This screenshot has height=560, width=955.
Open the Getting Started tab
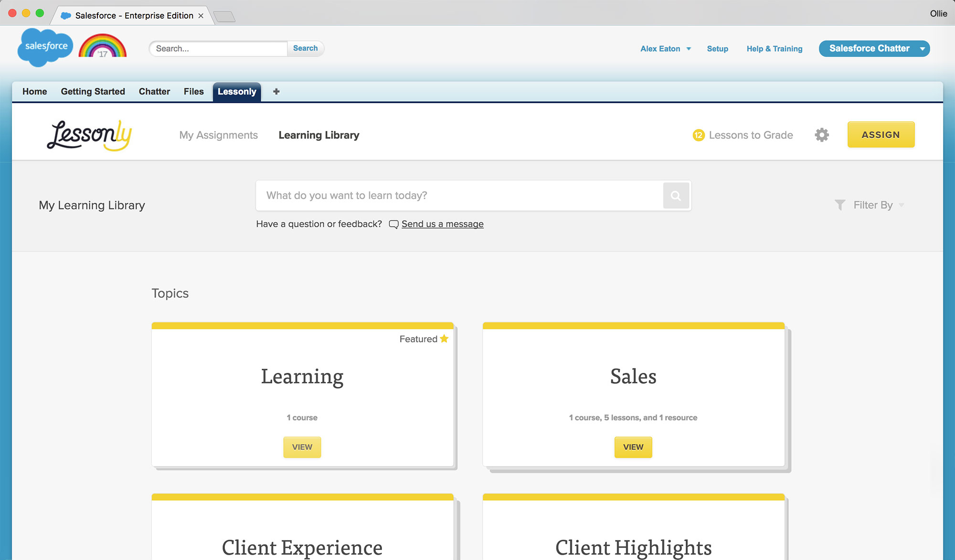point(93,92)
